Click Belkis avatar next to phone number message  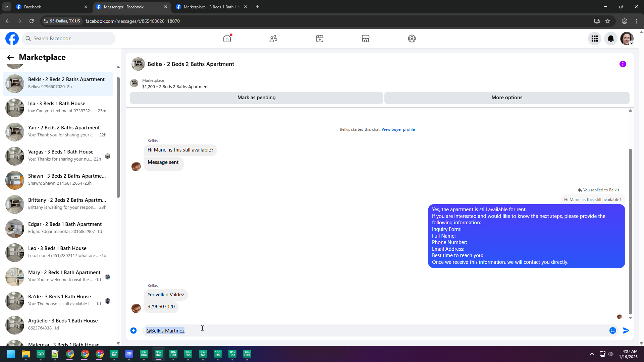[136, 308]
